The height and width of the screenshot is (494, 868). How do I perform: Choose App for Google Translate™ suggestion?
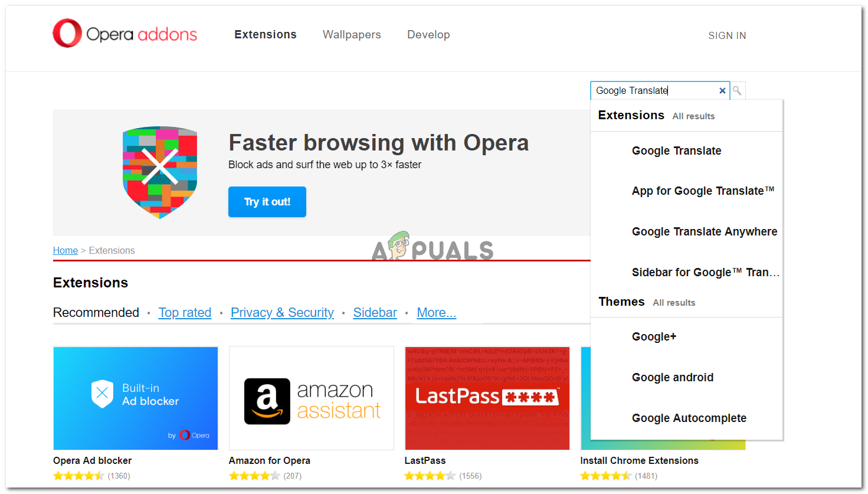703,191
